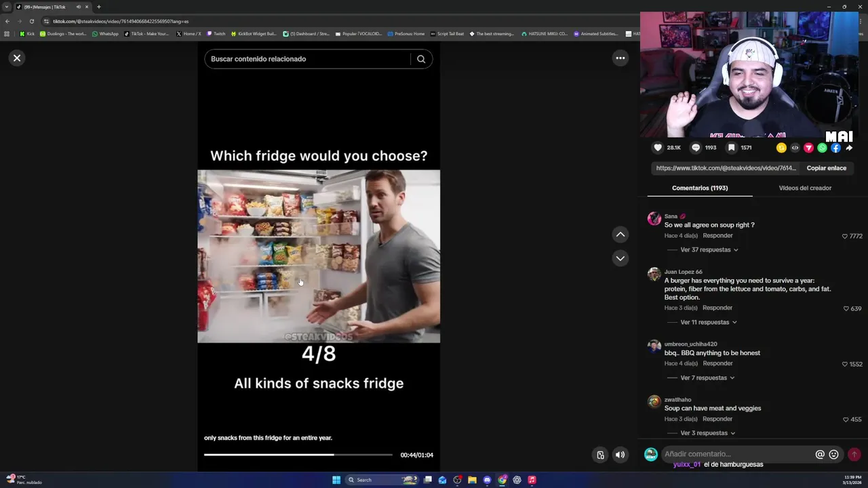The width and height of the screenshot is (868, 488).
Task: Mute tab via the speaker icon
Action: click(78, 7)
